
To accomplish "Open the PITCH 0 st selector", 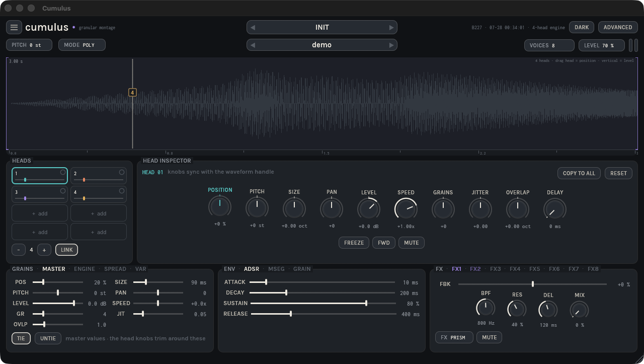I will point(30,45).
